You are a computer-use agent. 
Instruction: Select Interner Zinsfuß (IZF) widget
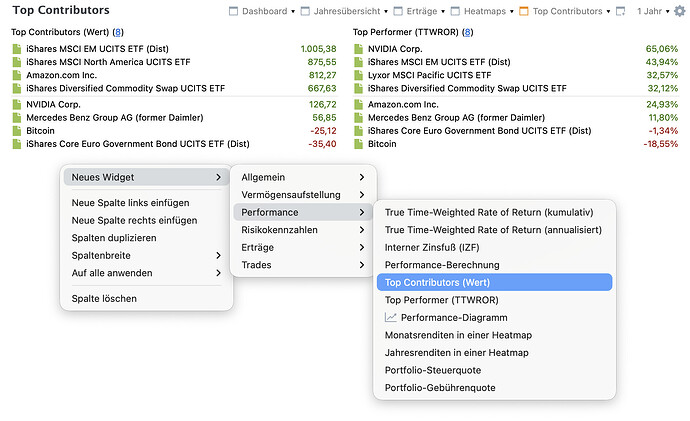coord(432,248)
